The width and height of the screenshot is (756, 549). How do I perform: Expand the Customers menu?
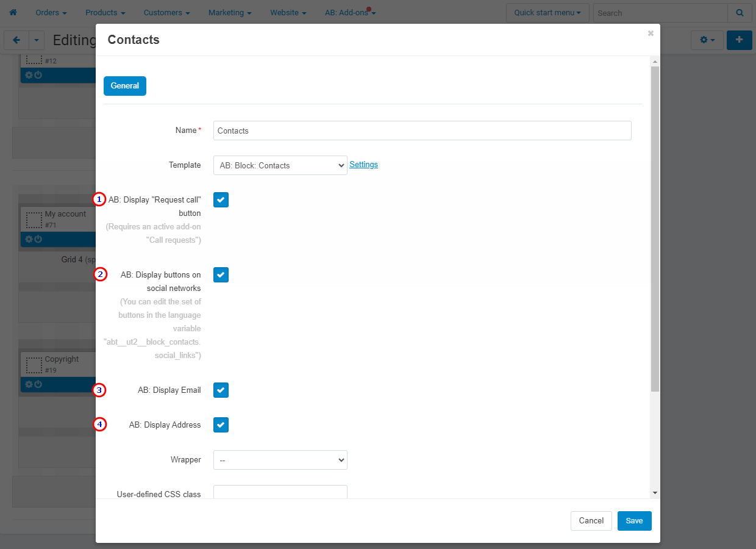point(166,13)
